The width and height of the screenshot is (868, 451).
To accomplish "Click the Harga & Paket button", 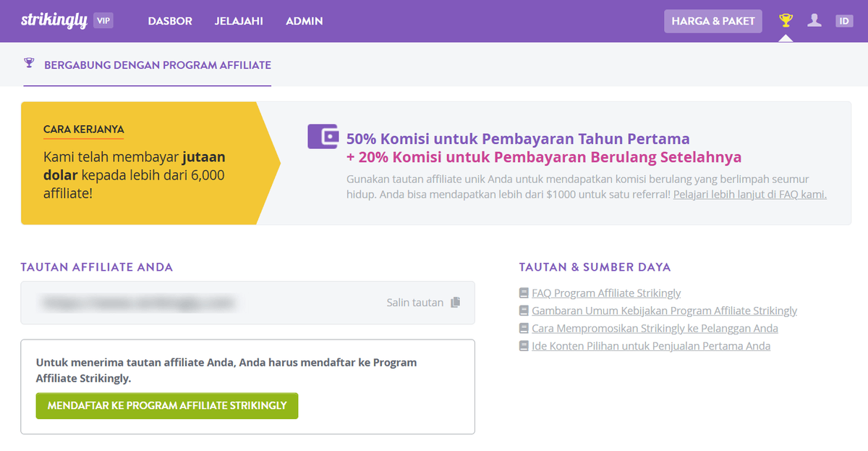I will pyautogui.click(x=713, y=21).
